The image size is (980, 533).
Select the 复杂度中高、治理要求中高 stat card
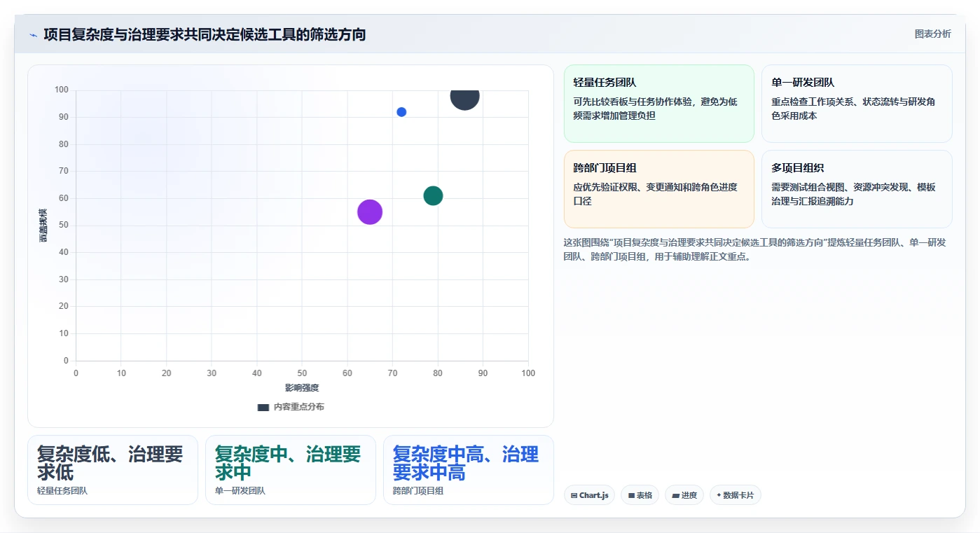(469, 470)
